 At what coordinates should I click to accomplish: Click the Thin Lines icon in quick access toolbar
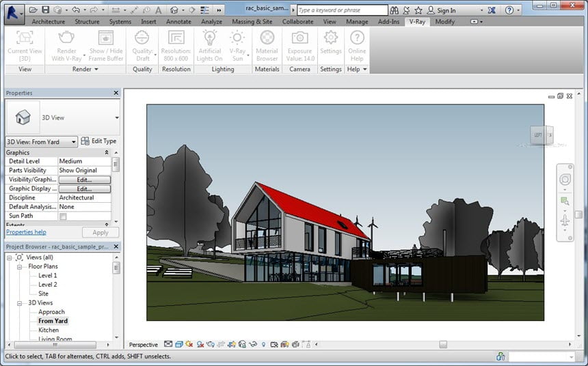pyautogui.click(x=204, y=10)
